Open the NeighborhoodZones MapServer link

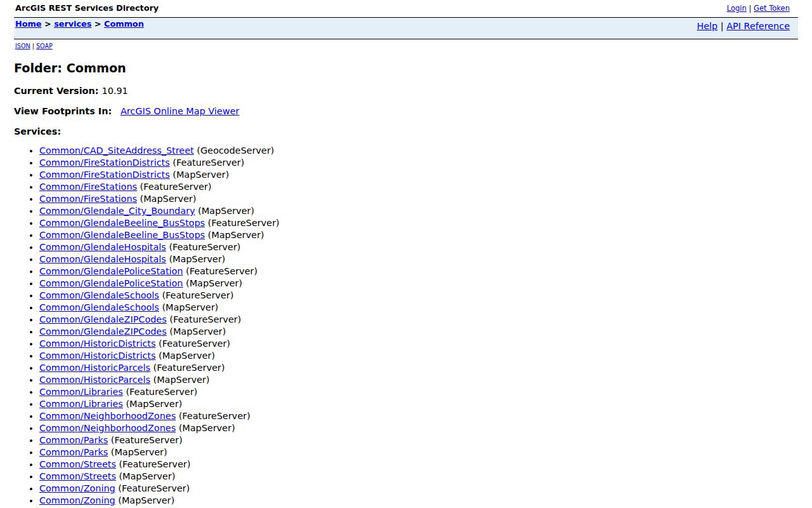tap(107, 428)
